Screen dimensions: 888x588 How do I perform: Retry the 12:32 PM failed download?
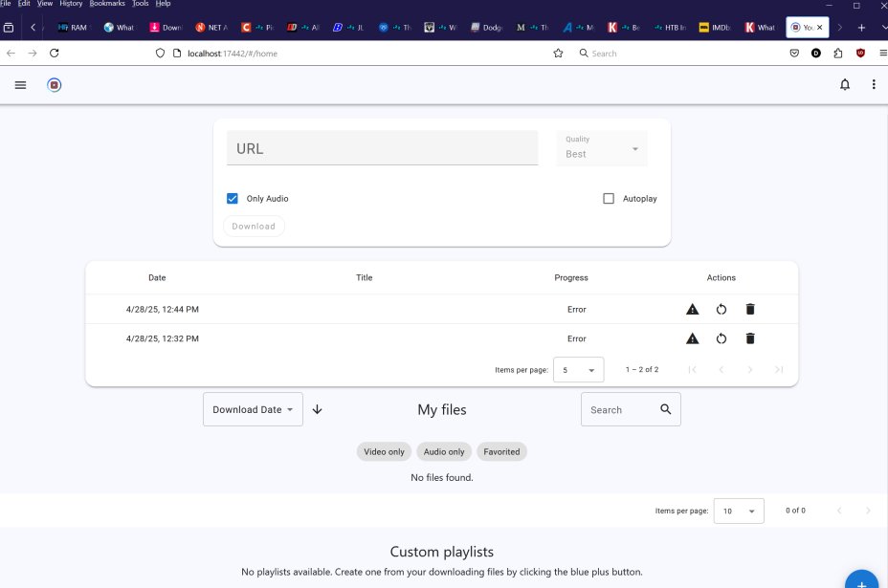[721, 338]
